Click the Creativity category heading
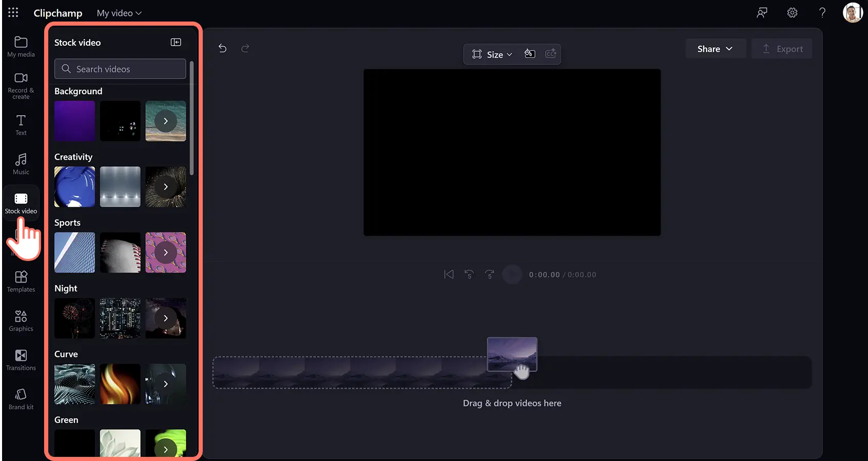868x461 pixels. point(73,157)
